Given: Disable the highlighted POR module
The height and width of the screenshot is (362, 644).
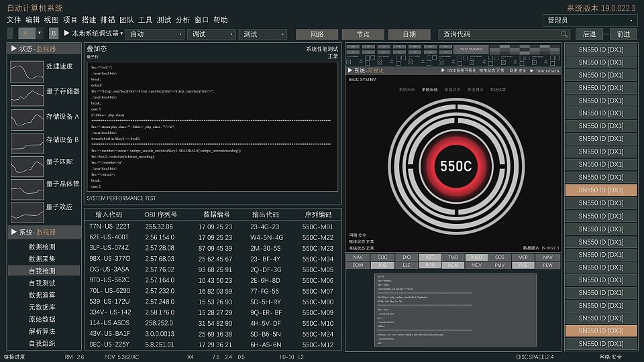Looking at the screenshot, I should (430, 265).
